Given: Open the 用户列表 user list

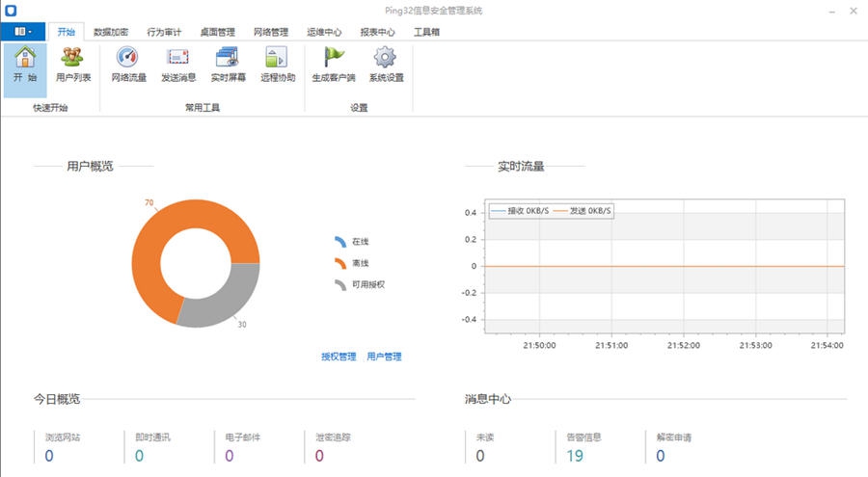Looking at the screenshot, I should tap(73, 64).
